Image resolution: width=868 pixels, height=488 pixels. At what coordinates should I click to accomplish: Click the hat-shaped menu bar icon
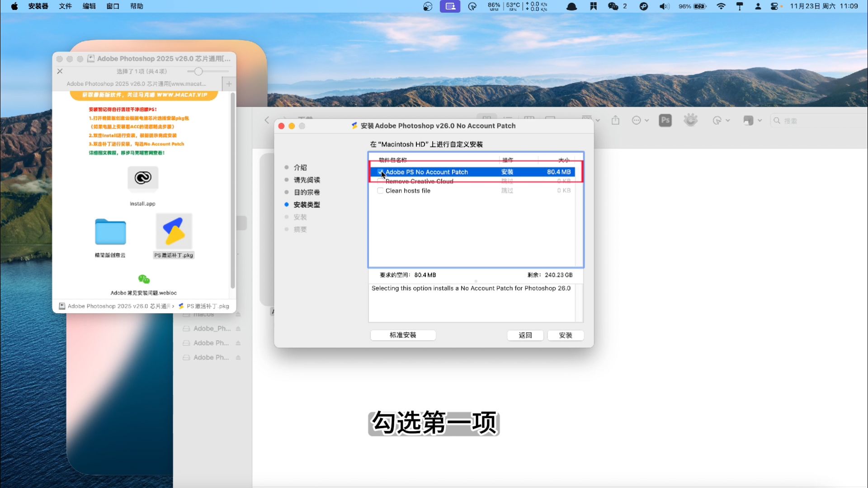[571, 6]
